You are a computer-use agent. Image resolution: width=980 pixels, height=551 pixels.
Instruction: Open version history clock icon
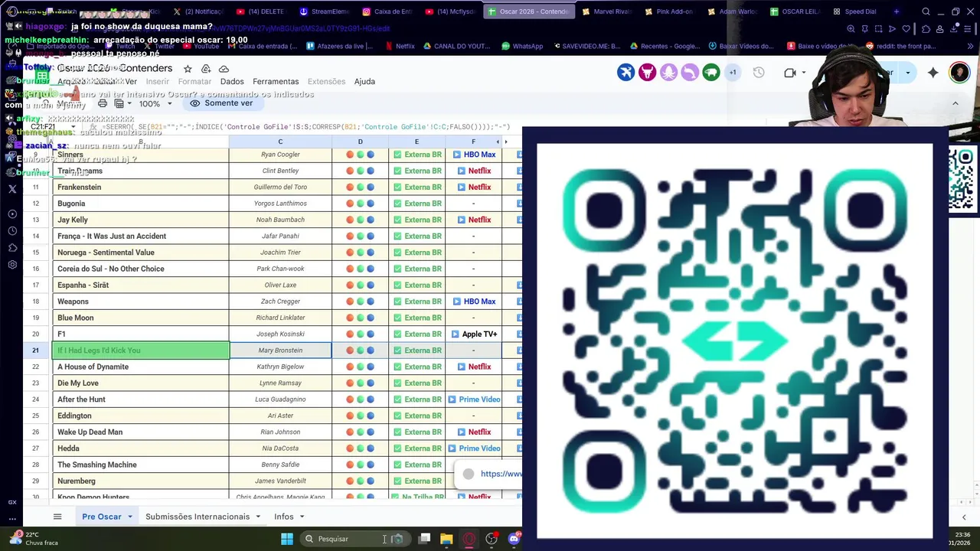[759, 73]
